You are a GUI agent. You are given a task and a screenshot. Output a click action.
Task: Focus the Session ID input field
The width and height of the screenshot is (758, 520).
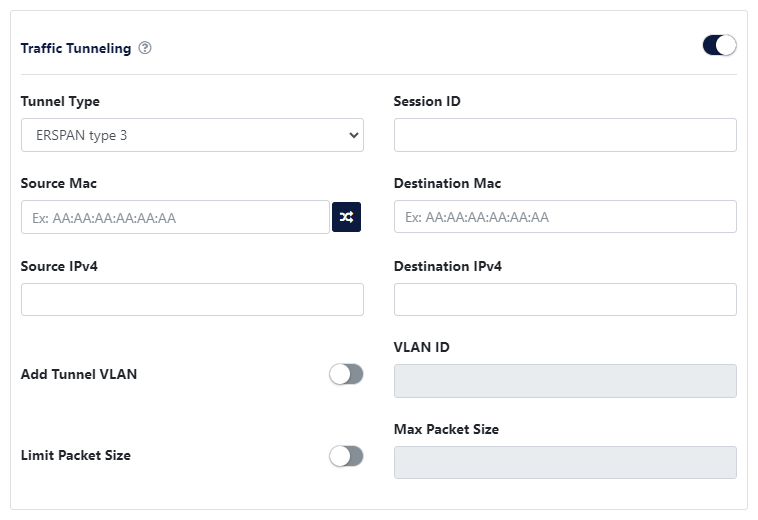(x=565, y=135)
